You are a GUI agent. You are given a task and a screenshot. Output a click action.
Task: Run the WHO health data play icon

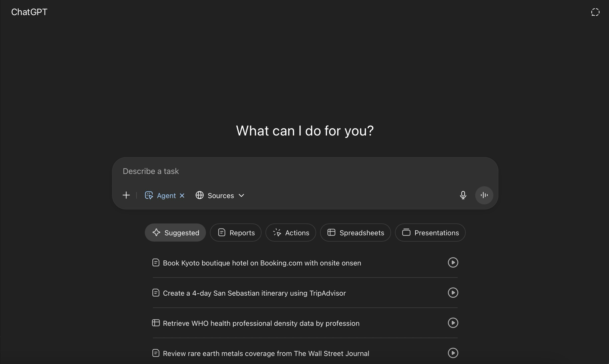(x=453, y=323)
